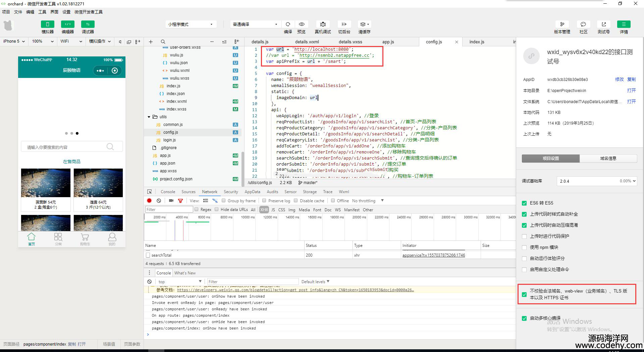
Task: Open real device debugging (真机调试)
Action: [x=323, y=24]
